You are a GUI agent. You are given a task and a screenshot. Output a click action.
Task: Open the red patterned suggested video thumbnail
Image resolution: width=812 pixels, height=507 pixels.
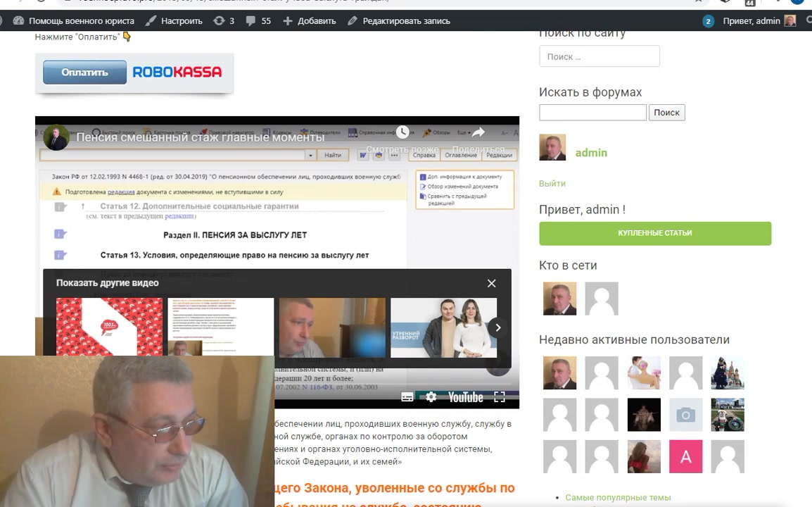(109, 327)
